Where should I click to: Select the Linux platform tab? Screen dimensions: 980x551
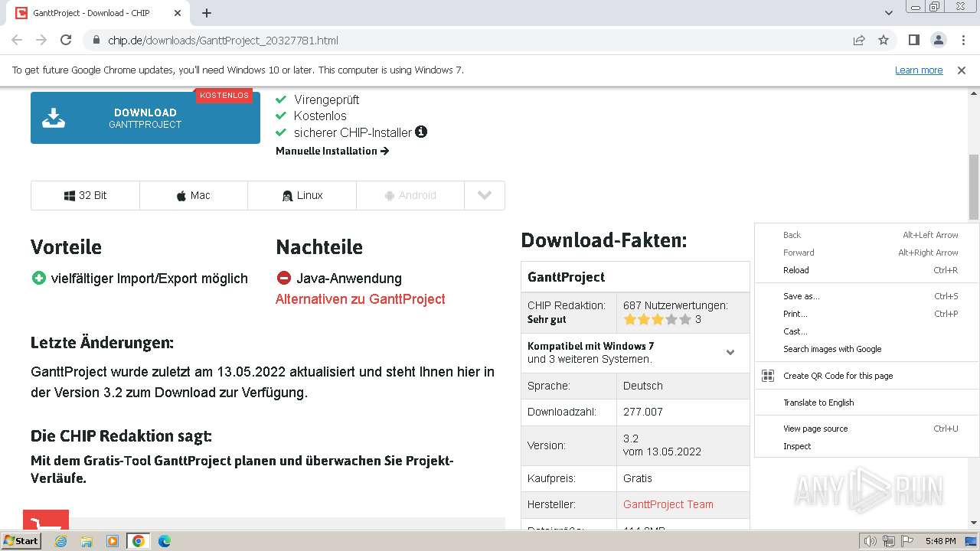302,195
